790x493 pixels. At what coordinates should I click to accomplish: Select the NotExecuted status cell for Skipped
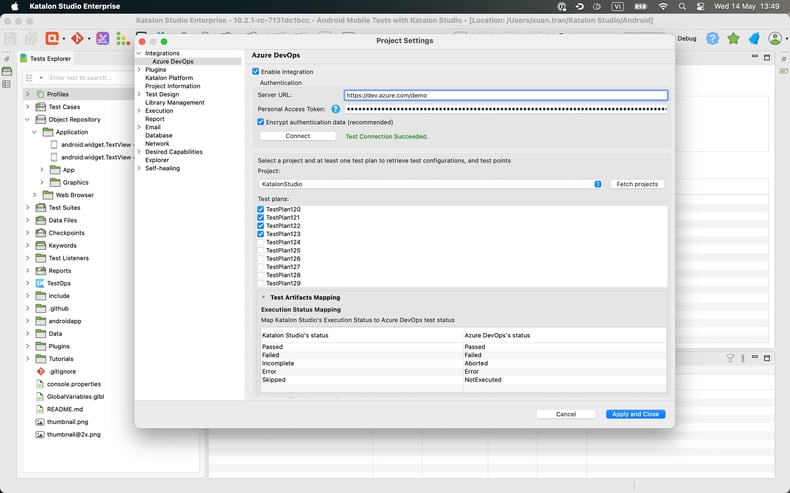pos(565,380)
